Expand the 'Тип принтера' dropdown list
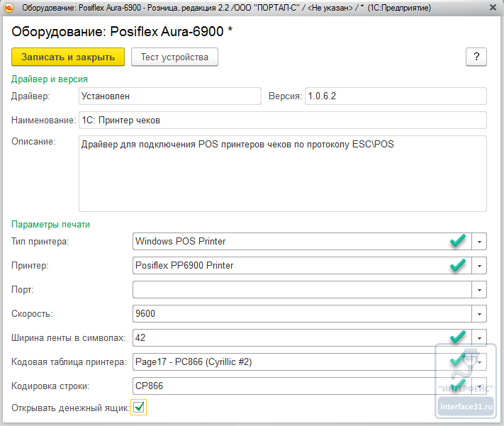504x426 pixels. (480, 242)
